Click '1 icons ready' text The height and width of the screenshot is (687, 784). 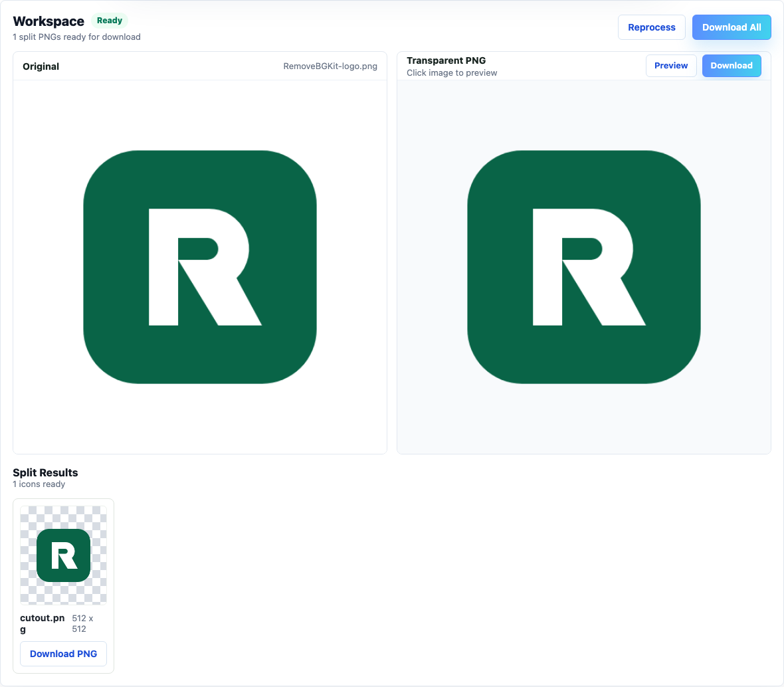click(39, 484)
